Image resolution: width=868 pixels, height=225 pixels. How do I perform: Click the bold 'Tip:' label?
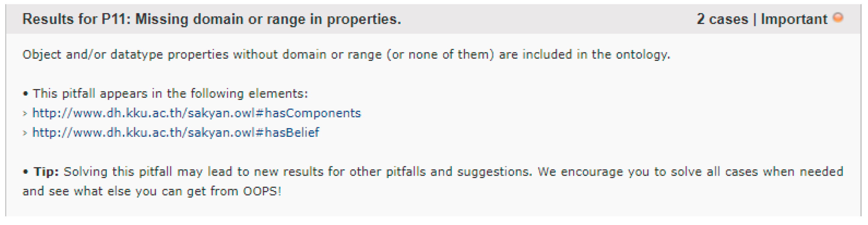[x=46, y=172]
